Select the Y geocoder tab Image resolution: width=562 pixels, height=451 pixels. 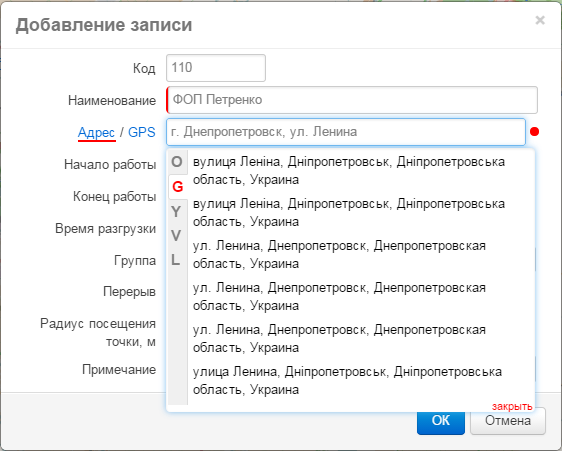pos(176,211)
